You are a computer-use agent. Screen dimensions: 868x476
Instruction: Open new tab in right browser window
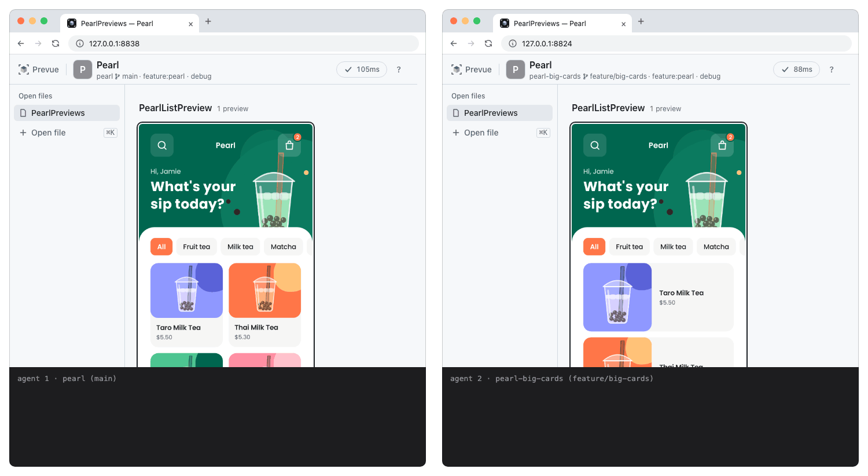click(641, 21)
